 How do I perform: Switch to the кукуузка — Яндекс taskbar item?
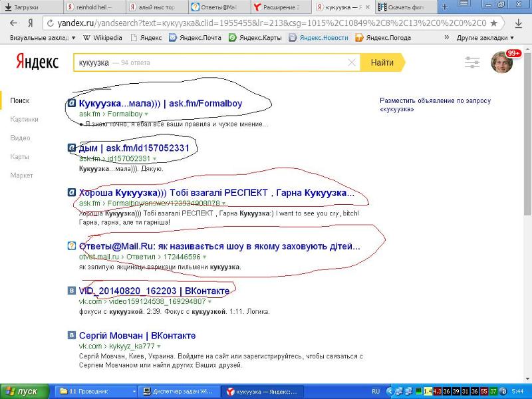(x=263, y=392)
